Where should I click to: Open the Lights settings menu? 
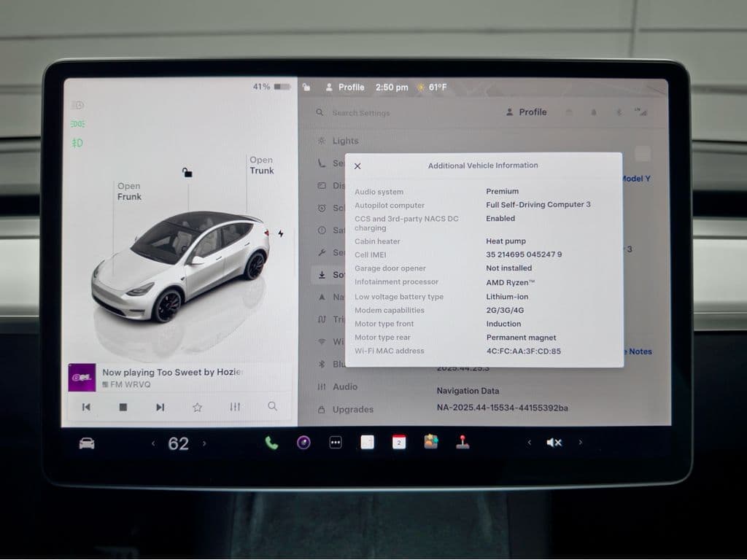coord(338,141)
